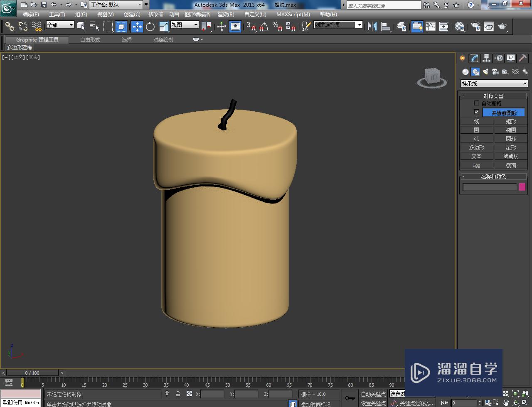Switch to the Modify command panel tab
The height and width of the screenshot is (407, 532).
(x=474, y=58)
